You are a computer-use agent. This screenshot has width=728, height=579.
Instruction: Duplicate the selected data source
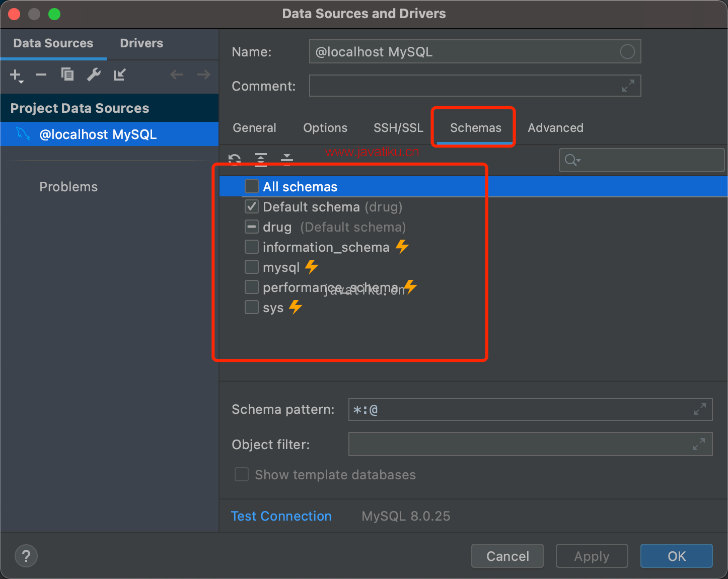point(67,75)
